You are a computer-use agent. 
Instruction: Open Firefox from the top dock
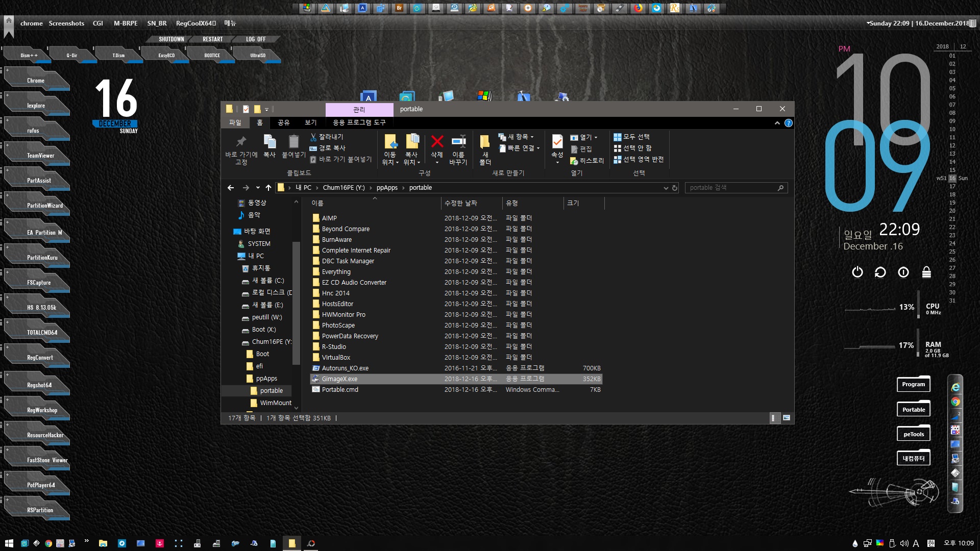[x=638, y=8]
